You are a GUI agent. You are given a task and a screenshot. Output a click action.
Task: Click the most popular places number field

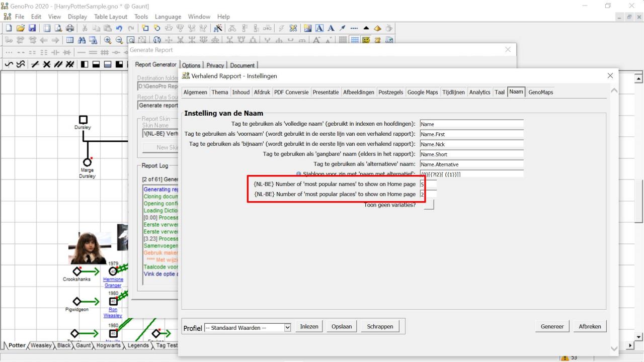(428, 194)
